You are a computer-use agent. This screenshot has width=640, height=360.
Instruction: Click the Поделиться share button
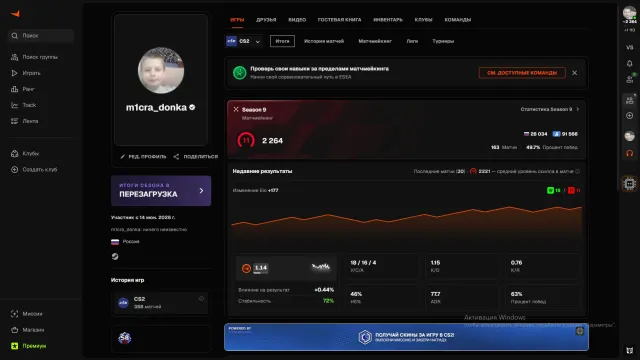tap(196, 157)
